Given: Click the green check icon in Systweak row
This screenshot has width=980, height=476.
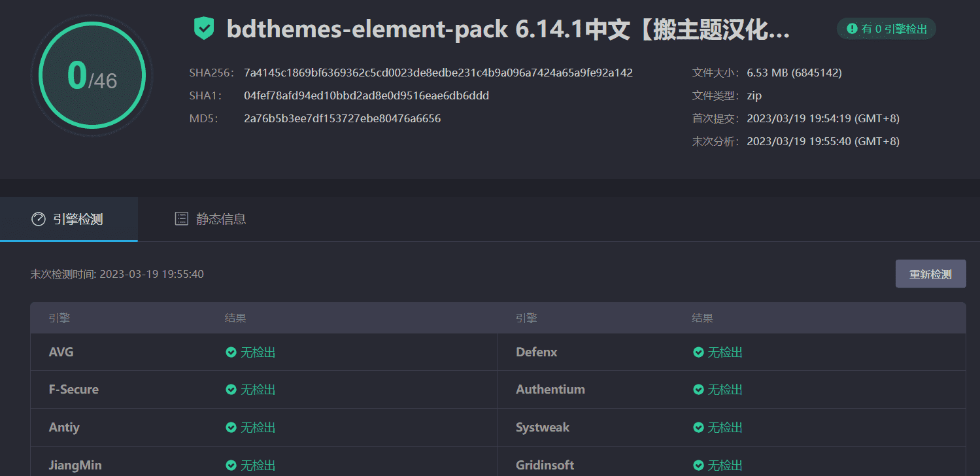Looking at the screenshot, I should (x=698, y=428).
